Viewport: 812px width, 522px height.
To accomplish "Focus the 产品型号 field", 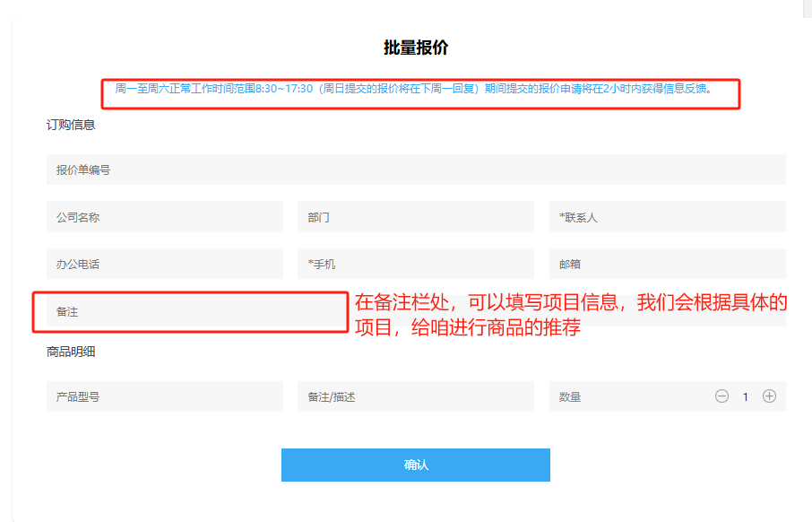I will pos(165,396).
